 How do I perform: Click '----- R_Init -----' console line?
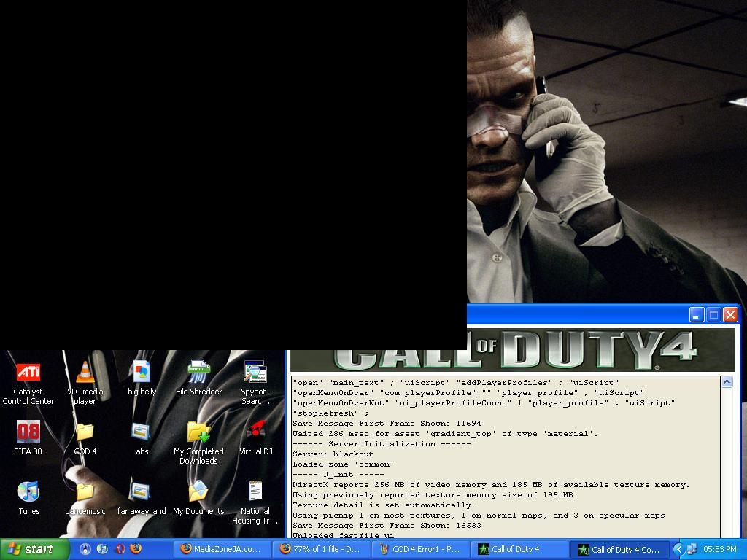pyautogui.click(x=338, y=474)
